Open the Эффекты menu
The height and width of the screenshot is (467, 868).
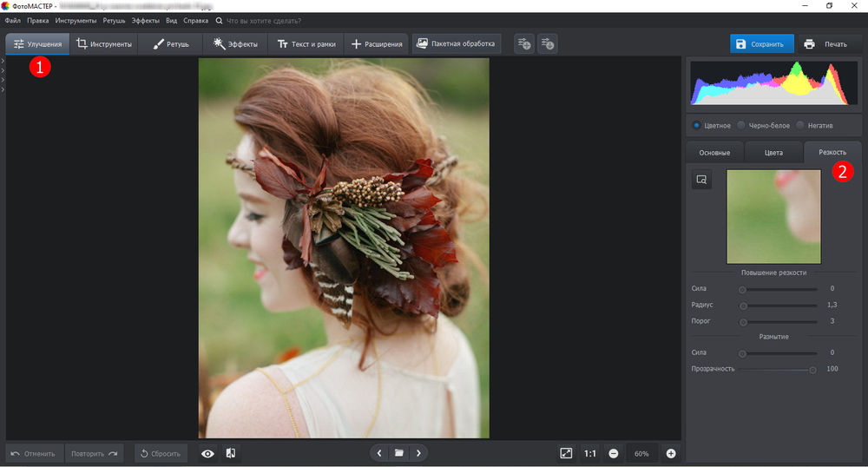click(145, 19)
